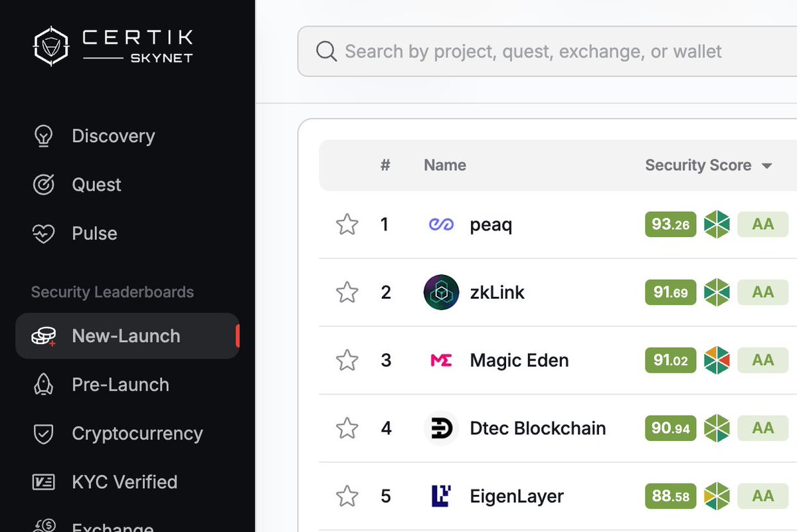This screenshot has width=797, height=532.
Task: Open the zkLink project link
Action: [497, 292]
